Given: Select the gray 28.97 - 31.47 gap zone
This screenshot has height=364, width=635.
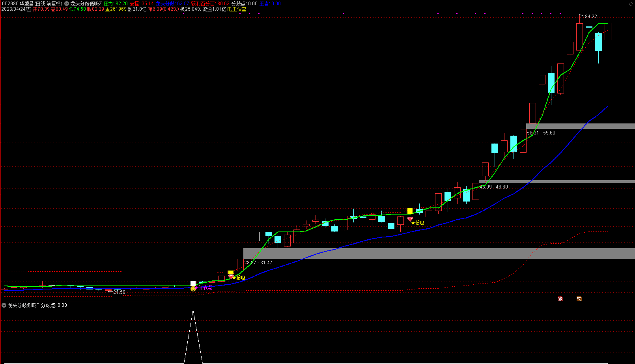Looking at the screenshot, I should pos(439,253).
